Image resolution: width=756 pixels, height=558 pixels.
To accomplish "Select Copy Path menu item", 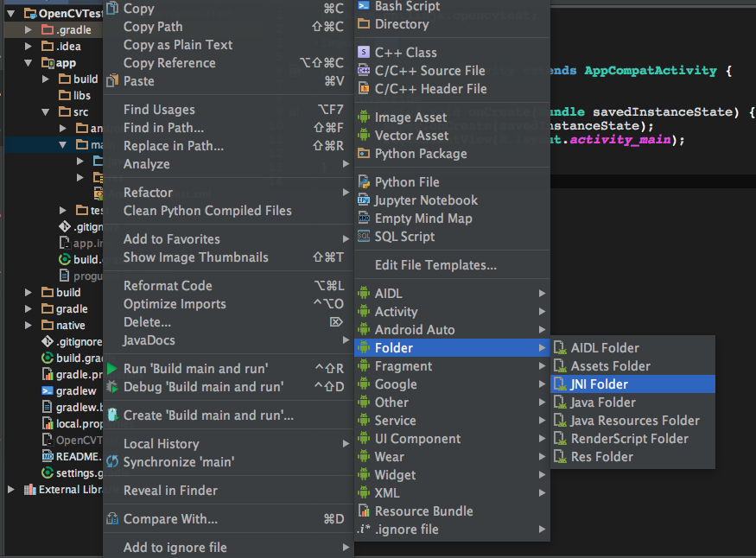I will click(229, 27).
